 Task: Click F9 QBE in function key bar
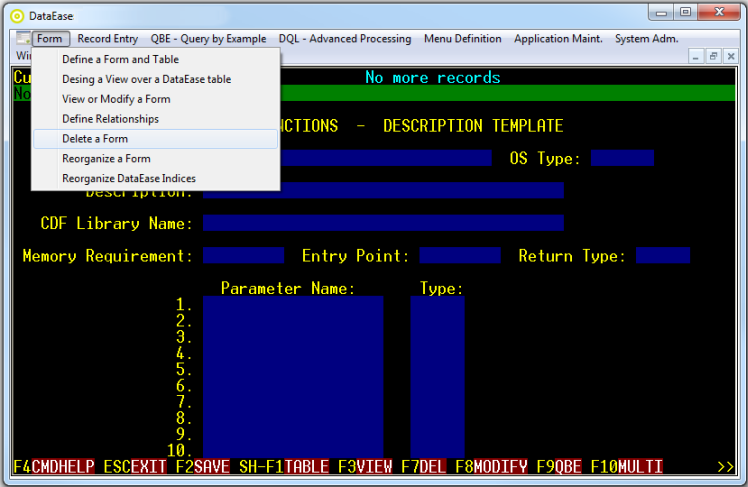559,466
